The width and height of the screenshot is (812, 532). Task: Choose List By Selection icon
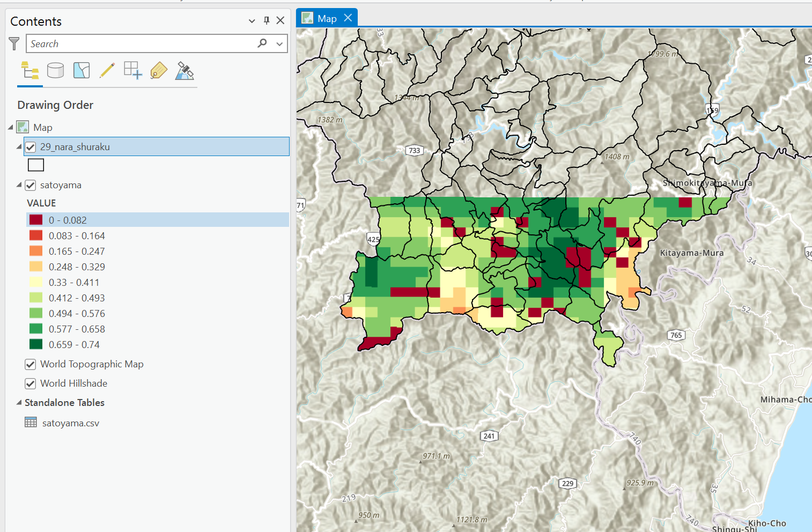coord(82,70)
